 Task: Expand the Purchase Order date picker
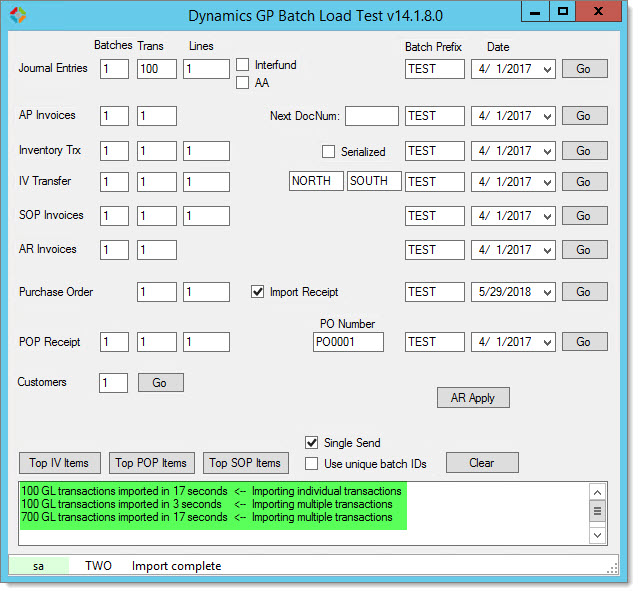(547, 292)
